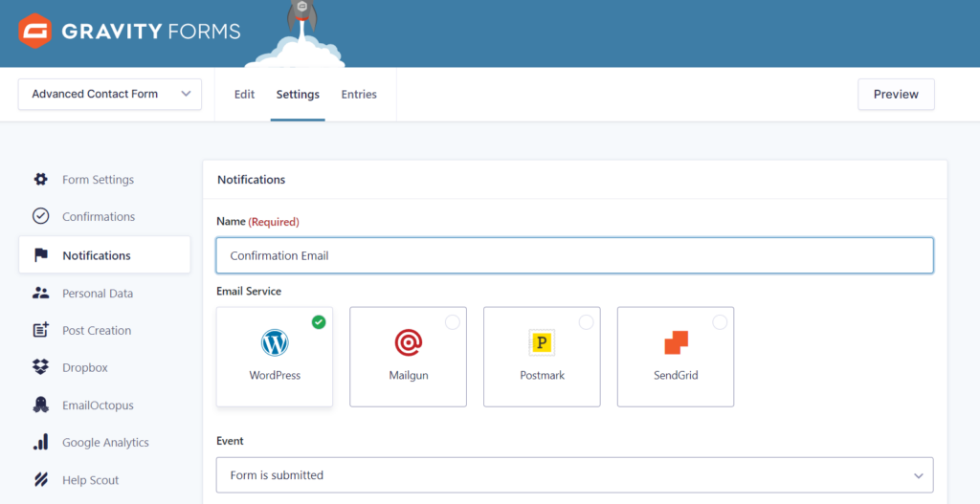Click inside the Name 'Confirmation Email' field
Viewport: 980px width, 504px height.
tap(575, 255)
